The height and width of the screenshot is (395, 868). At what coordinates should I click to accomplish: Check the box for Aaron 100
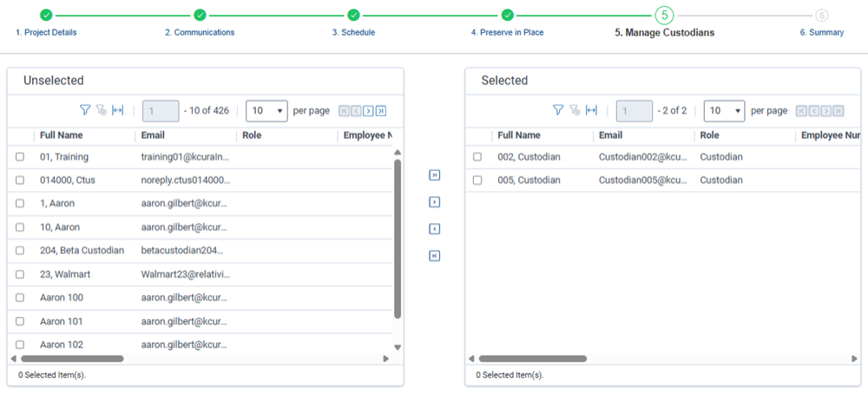click(20, 298)
